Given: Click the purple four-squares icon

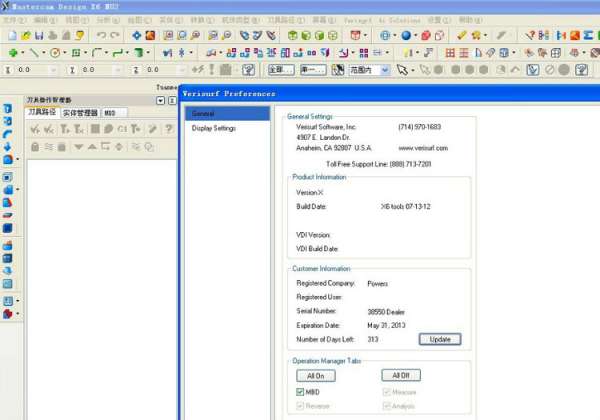Looking at the screenshot, I should pos(364,53).
